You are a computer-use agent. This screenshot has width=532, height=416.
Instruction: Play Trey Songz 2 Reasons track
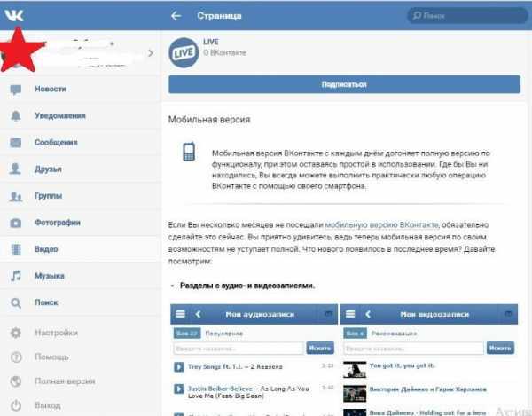point(179,367)
